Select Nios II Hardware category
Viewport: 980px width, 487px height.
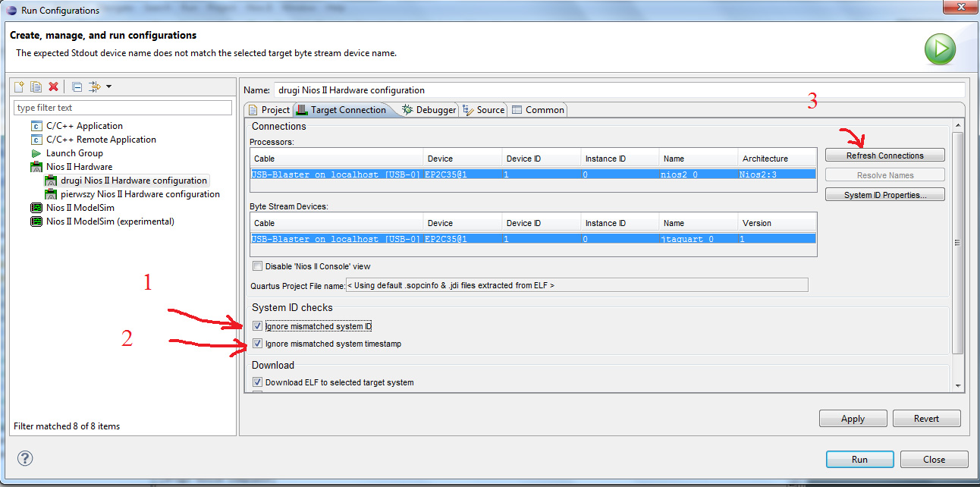79,167
